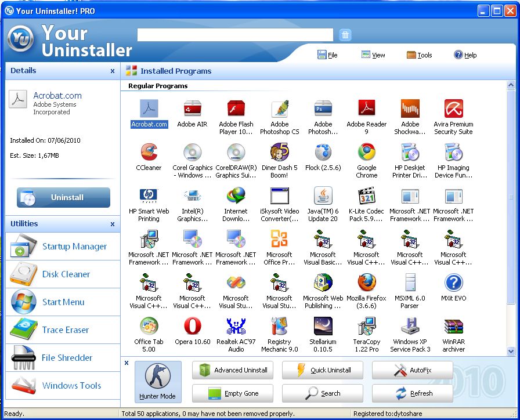Select Corel Graphics - Windows icon
The width and height of the screenshot is (520, 420).
click(x=192, y=152)
